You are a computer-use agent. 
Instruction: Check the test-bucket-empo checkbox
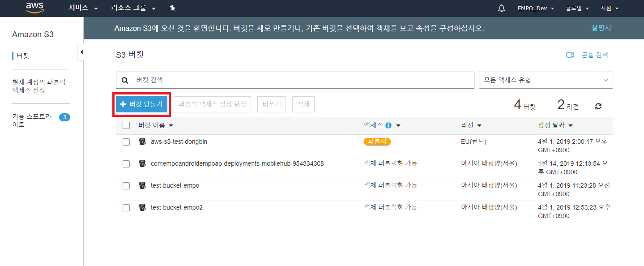[x=126, y=186]
